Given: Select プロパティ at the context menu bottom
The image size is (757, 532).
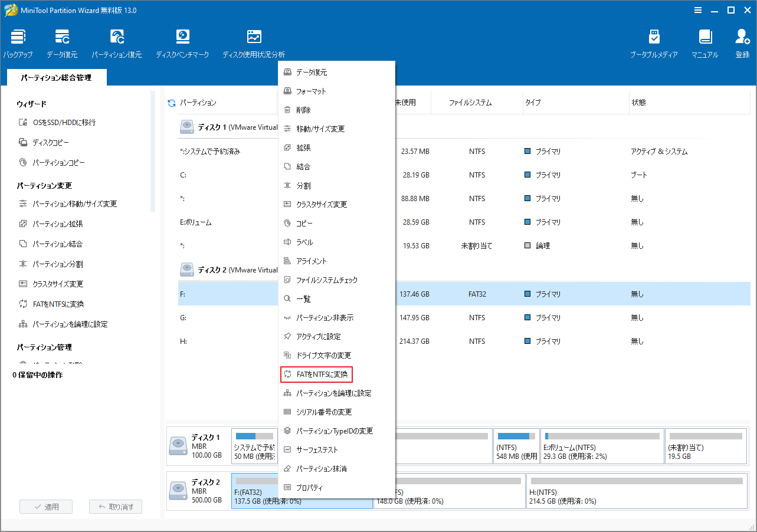Looking at the screenshot, I should coord(309,488).
